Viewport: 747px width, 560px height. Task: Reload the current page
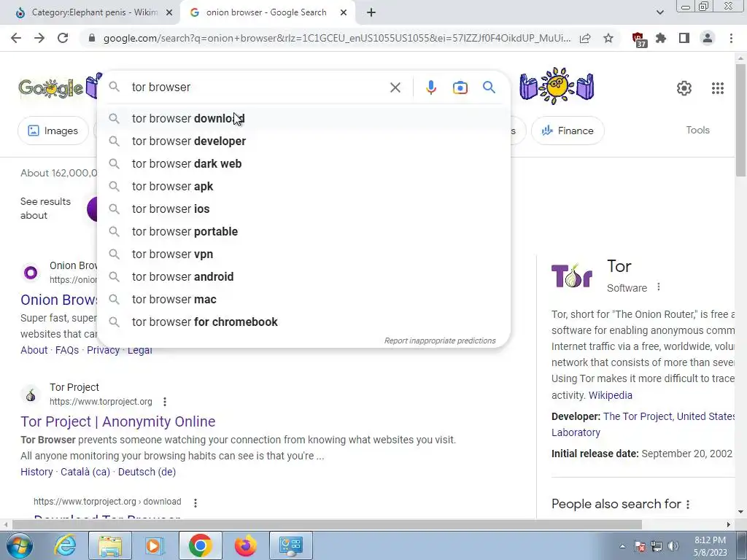(x=63, y=38)
